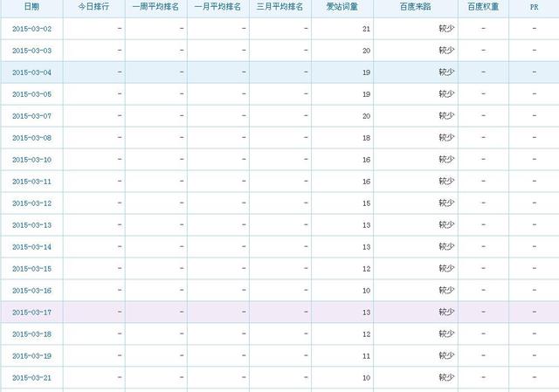Image resolution: width=559 pixels, height=392 pixels.
Task: Select the date 2015-03-02
Action: pyautogui.click(x=31, y=29)
